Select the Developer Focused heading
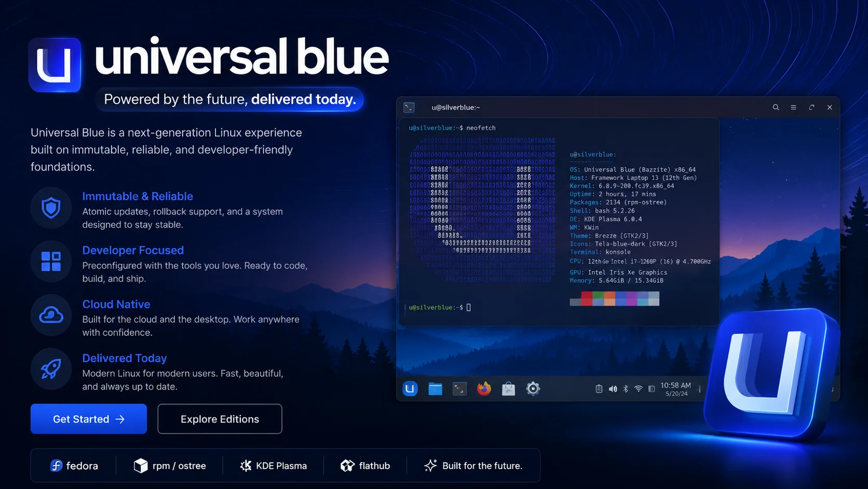This screenshot has height=489, width=868. click(x=133, y=250)
